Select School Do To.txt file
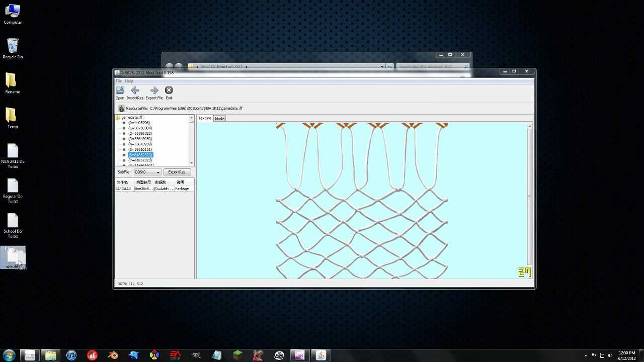Viewport: 644px width, 362px height. [13, 226]
